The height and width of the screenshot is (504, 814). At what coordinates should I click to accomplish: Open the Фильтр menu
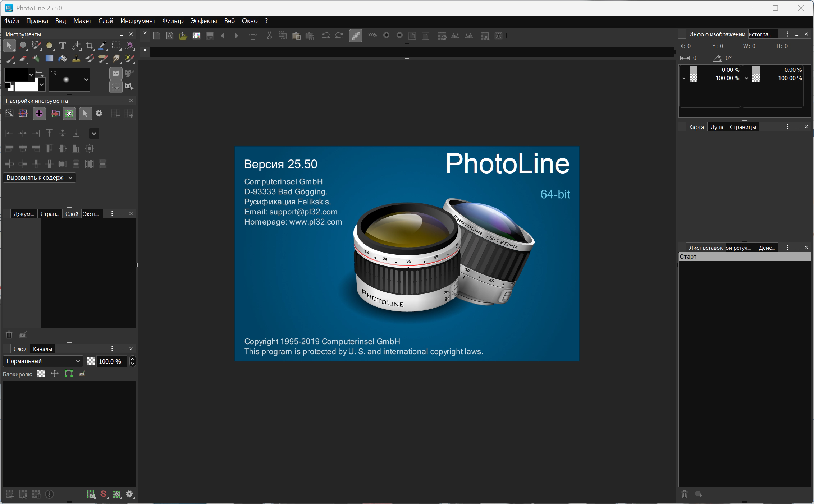coord(173,21)
